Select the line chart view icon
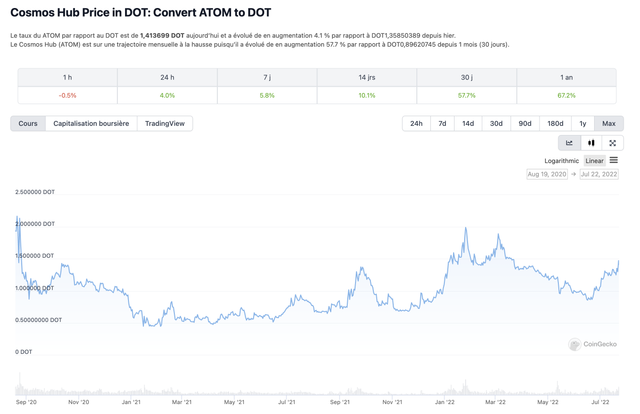 [x=569, y=143]
